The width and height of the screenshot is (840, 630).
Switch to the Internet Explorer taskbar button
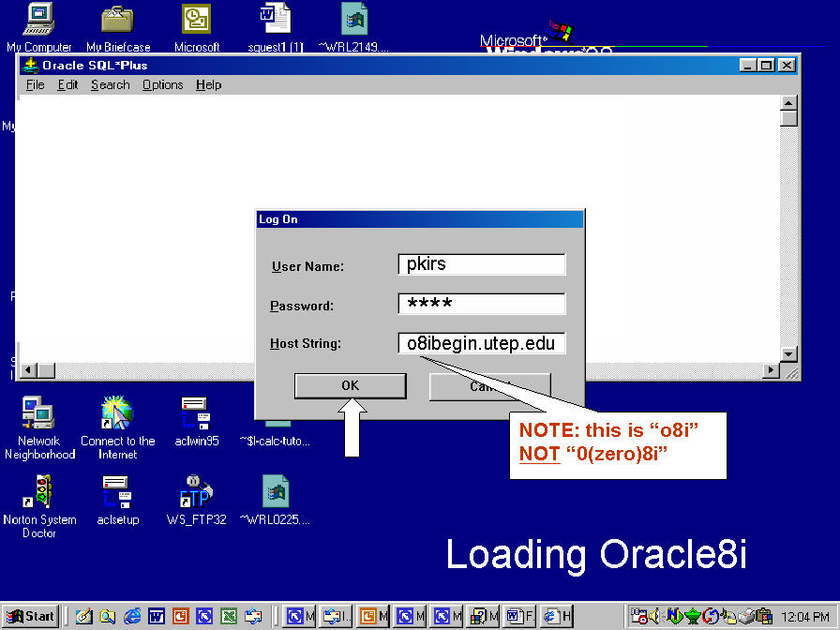pyautogui.click(x=557, y=616)
